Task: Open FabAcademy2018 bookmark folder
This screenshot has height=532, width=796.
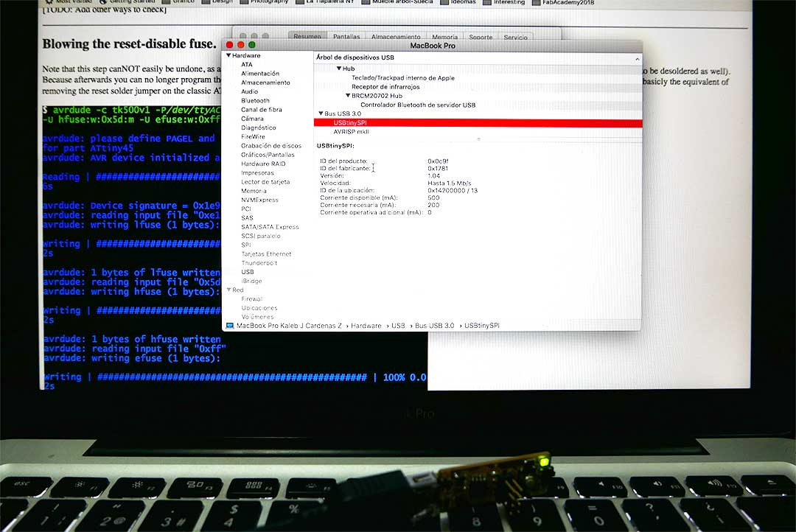Action: pos(563,2)
